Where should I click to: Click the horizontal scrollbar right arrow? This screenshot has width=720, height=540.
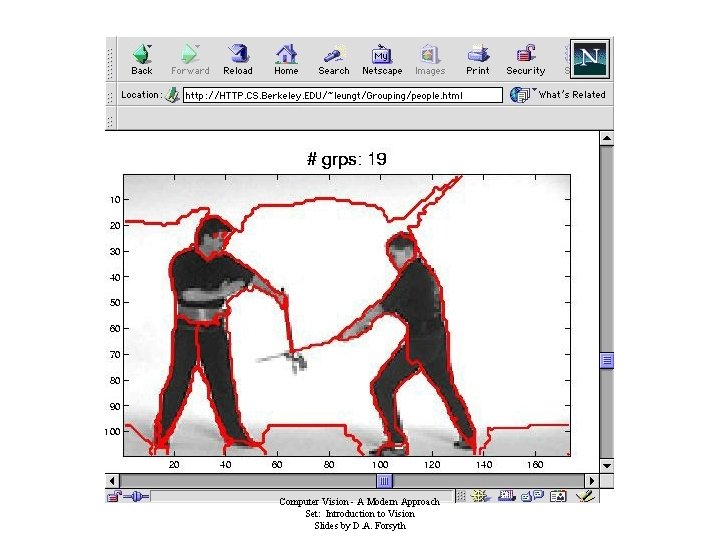pyautogui.click(x=592, y=481)
